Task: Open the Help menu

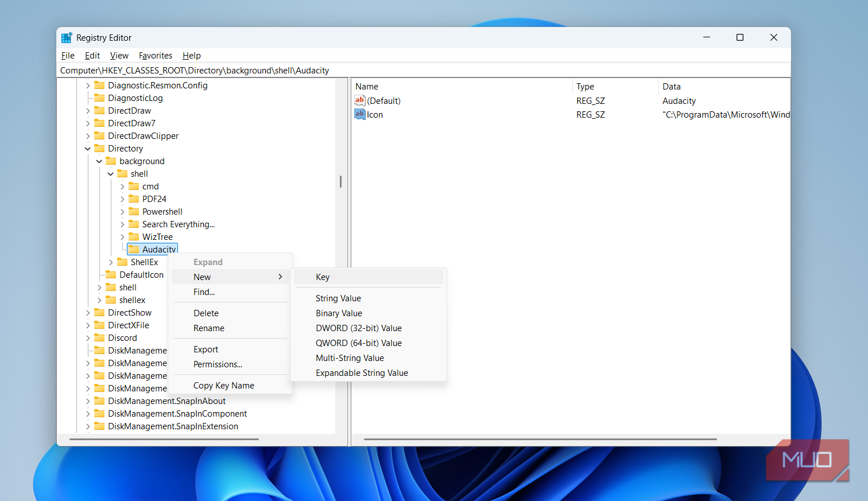Action: [x=192, y=56]
